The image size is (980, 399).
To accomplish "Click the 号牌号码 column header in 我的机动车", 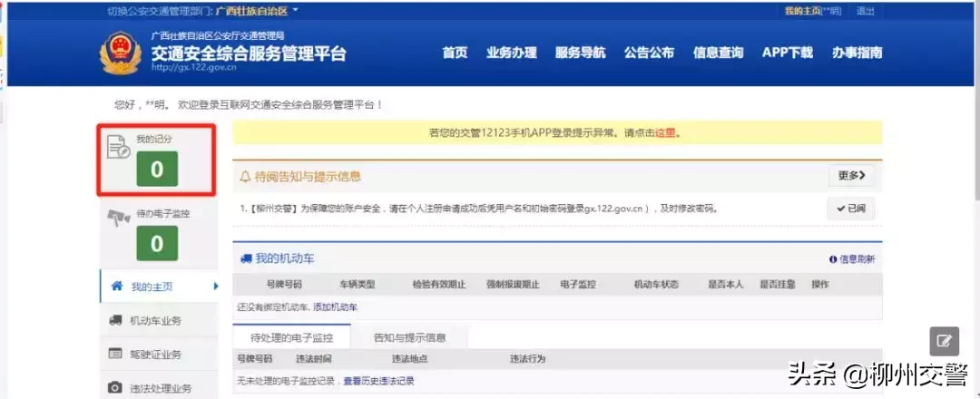I will click(x=284, y=284).
